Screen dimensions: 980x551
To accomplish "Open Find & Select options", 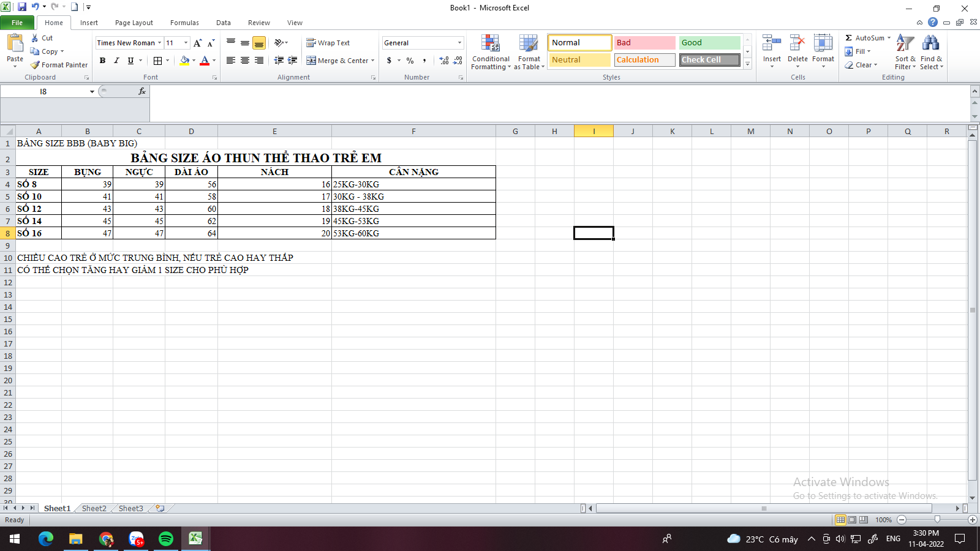I will [931, 53].
